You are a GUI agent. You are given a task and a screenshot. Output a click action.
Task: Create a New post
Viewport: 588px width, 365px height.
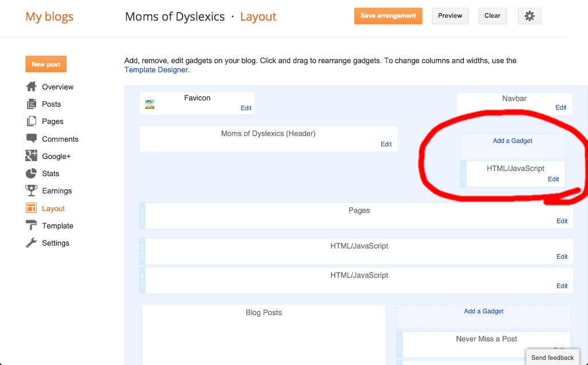click(x=46, y=64)
